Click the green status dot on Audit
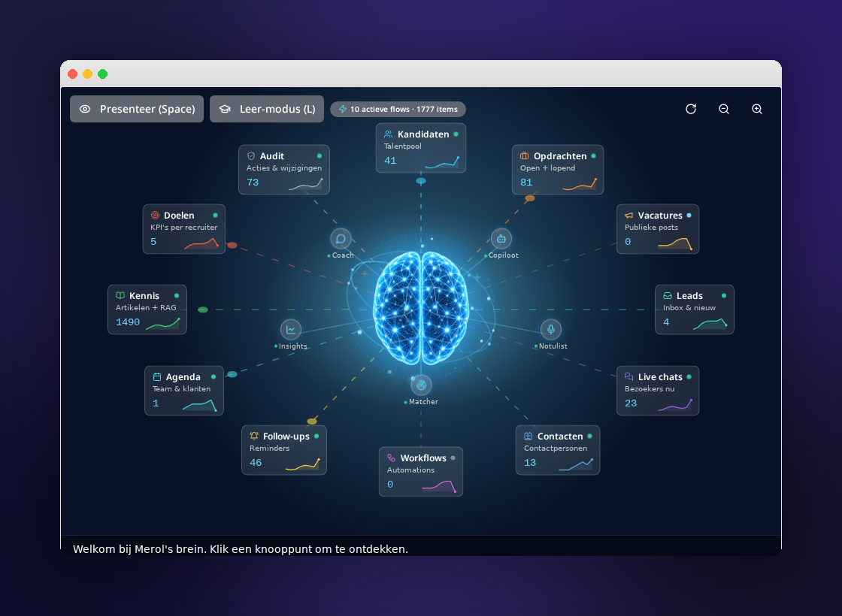This screenshot has height=616, width=842. point(320,156)
